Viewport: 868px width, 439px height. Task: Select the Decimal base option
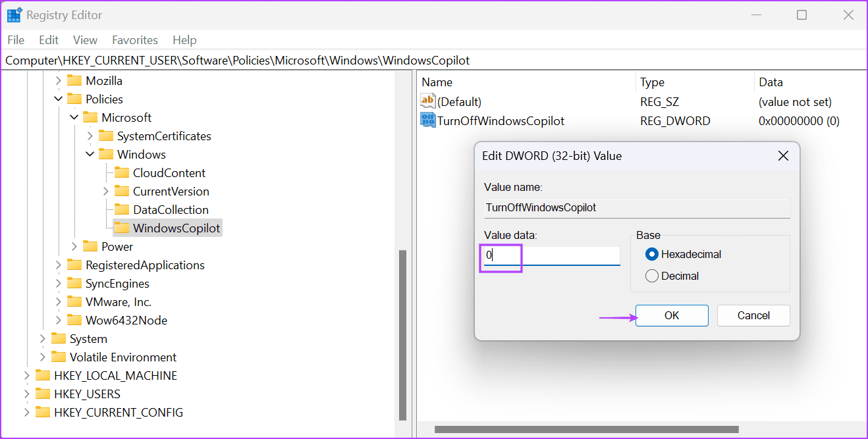click(652, 276)
